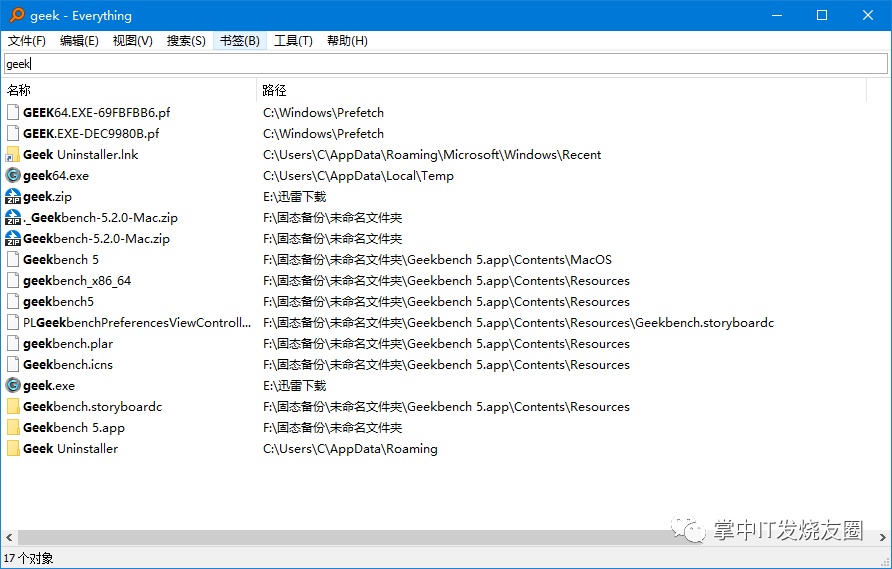This screenshot has width=892, height=569.
Task: Click the 17 个对象 status bar text
Action: tap(28, 558)
